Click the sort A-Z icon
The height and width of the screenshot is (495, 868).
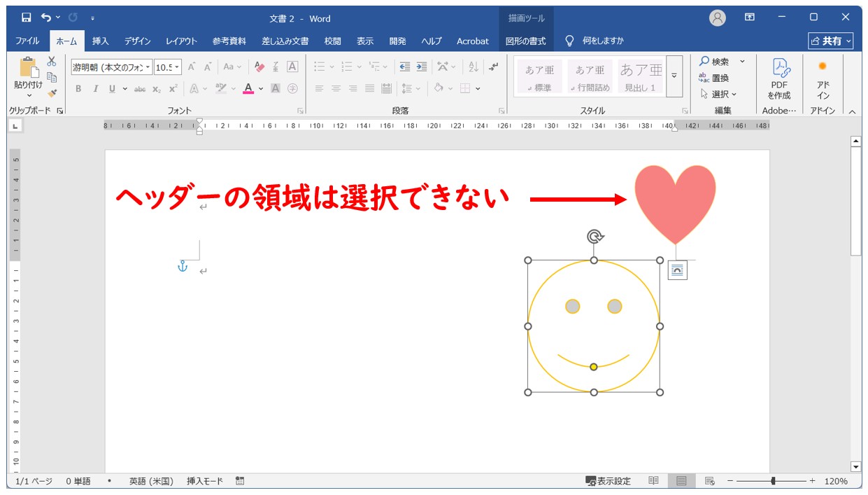tap(474, 67)
